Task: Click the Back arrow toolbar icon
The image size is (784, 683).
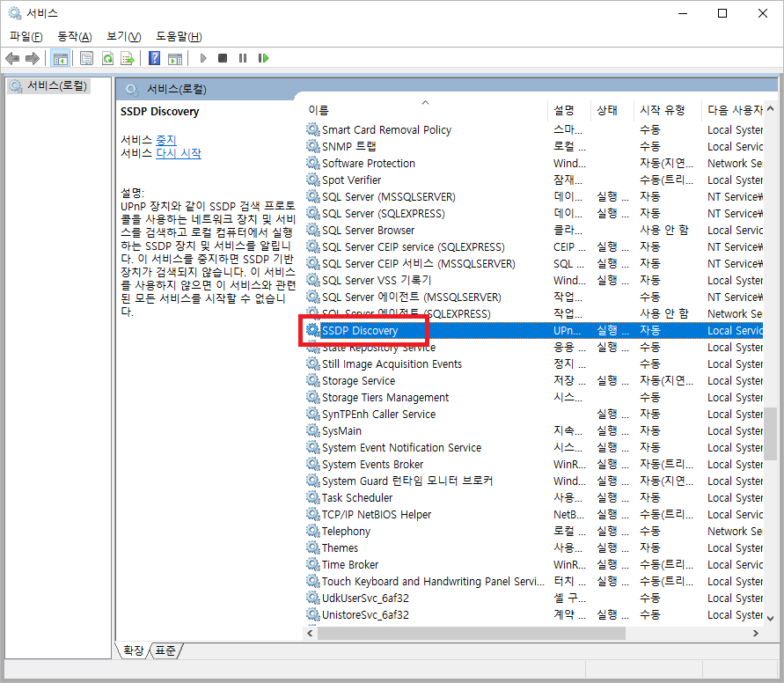Action: pyautogui.click(x=12, y=58)
